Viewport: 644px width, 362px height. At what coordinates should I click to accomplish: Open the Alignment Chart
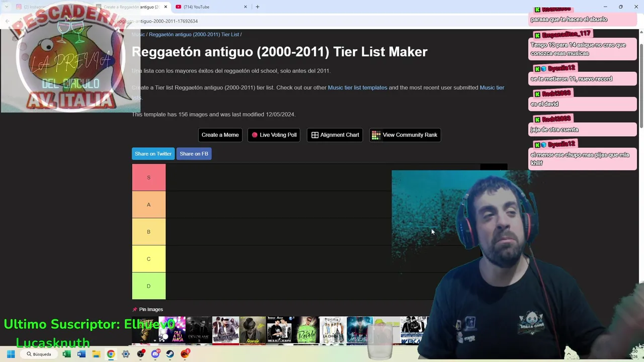point(335,135)
